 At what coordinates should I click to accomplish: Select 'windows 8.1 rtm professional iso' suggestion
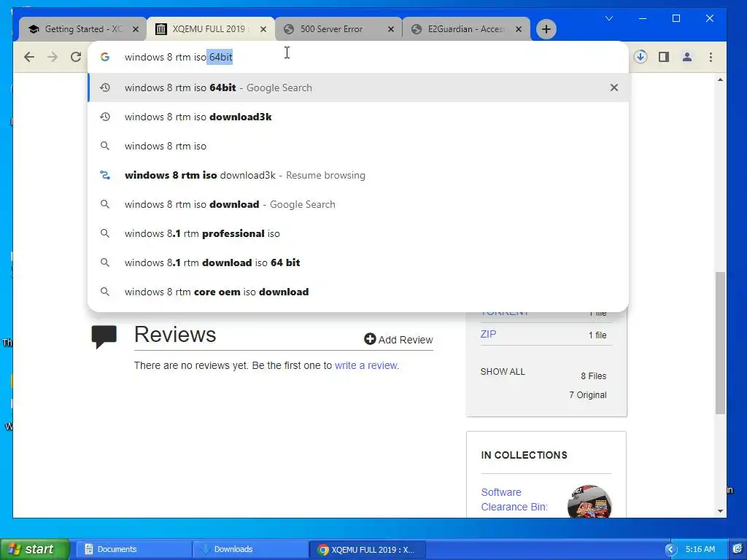click(358, 233)
